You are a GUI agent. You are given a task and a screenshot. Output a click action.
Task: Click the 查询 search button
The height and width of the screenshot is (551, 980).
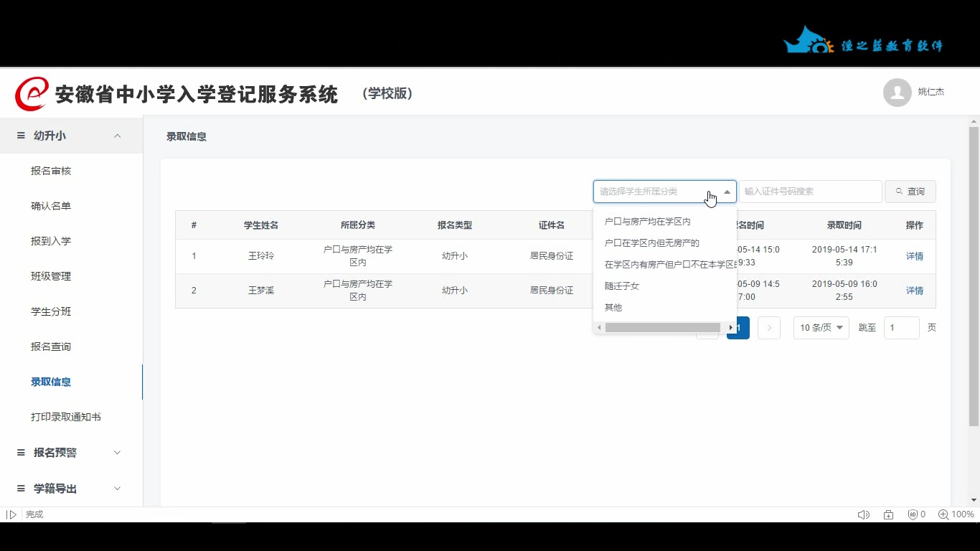click(910, 191)
